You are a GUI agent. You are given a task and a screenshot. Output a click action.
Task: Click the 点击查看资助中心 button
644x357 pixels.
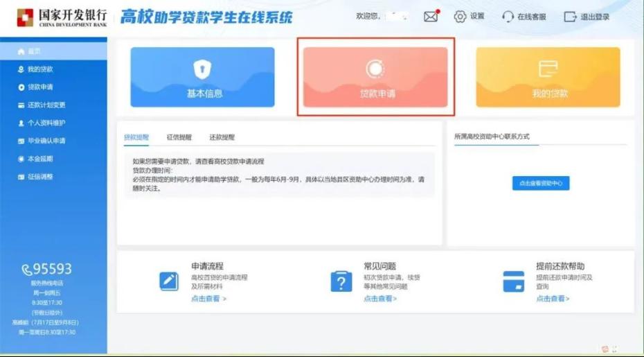[541, 184]
